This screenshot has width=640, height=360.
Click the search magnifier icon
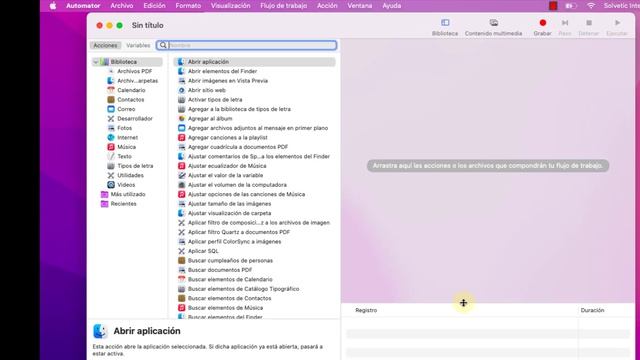pyautogui.click(x=163, y=45)
